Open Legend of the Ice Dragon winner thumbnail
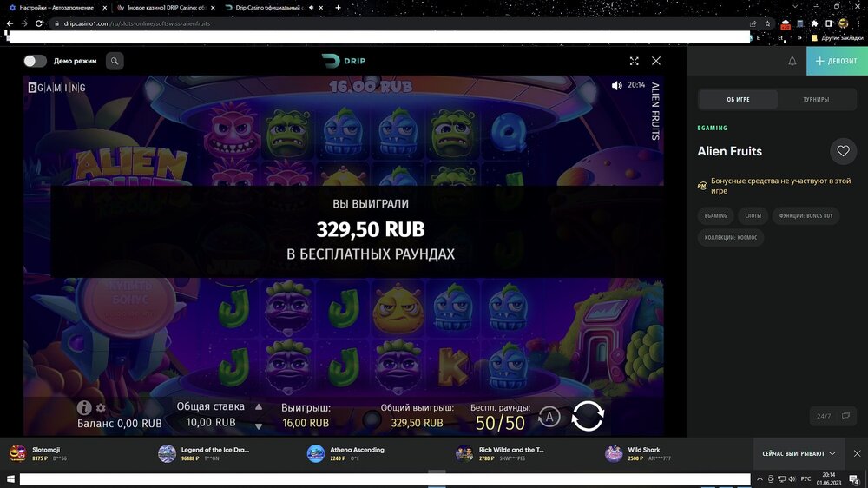The width and height of the screenshot is (868, 488). point(167,453)
